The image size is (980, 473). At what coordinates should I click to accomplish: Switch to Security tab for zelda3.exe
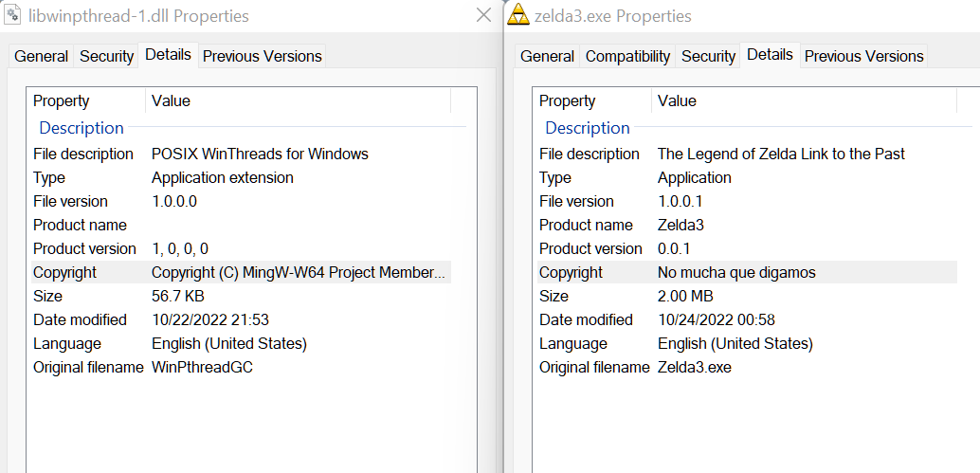point(708,56)
